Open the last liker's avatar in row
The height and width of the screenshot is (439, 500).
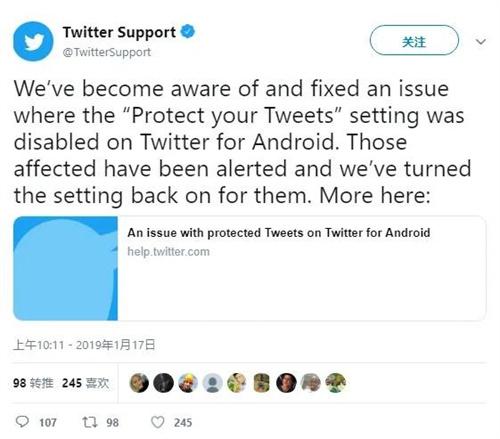click(335, 383)
